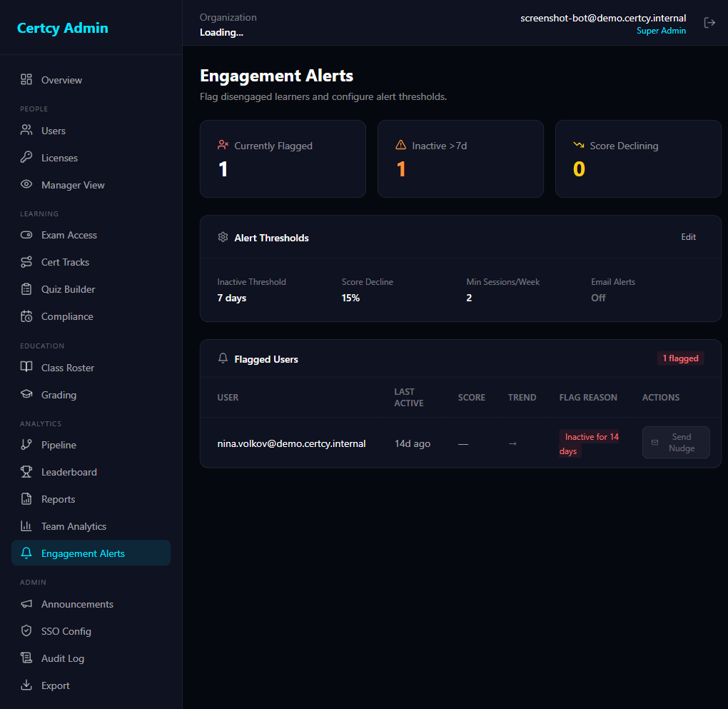The image size is (728, 709).
Task: Click the Audit Log scroll icon
Action: [x=26, y=658]
